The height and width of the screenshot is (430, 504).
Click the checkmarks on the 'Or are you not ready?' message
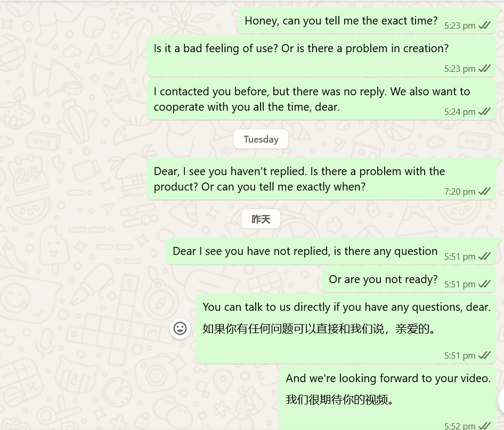(x=484, y=284)
